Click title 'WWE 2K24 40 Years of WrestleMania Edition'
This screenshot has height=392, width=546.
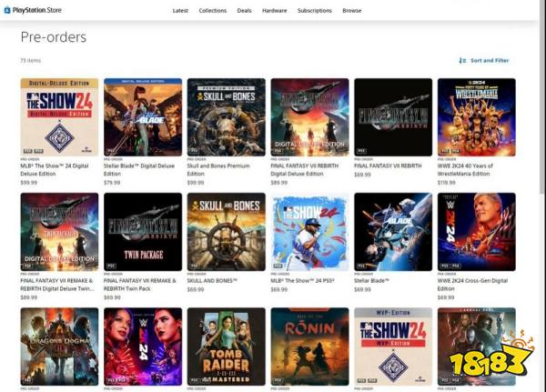tap(465, 169)
